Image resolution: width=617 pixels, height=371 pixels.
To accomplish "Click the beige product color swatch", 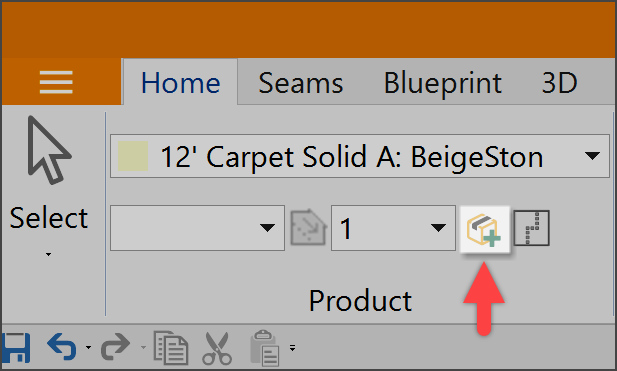I will [x=133, y=156].
